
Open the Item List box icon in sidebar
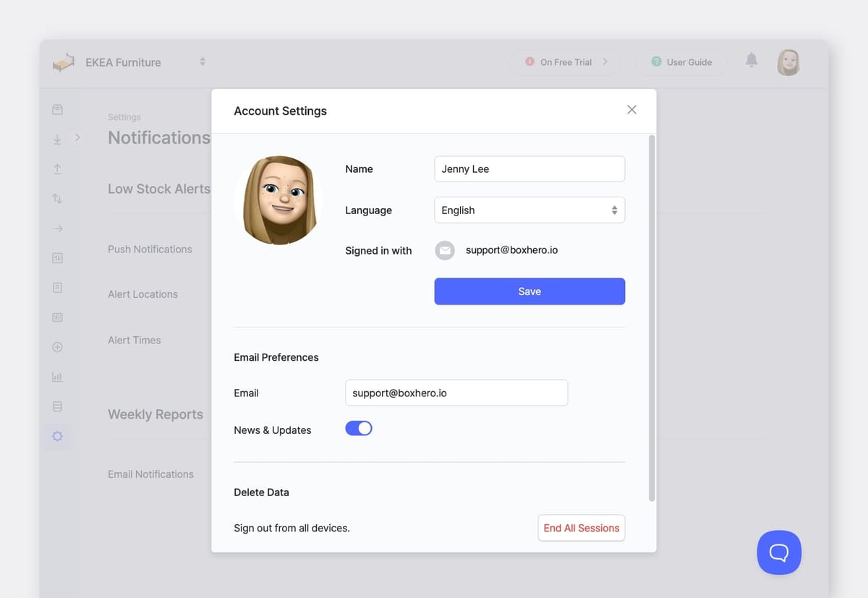[58, 109]
